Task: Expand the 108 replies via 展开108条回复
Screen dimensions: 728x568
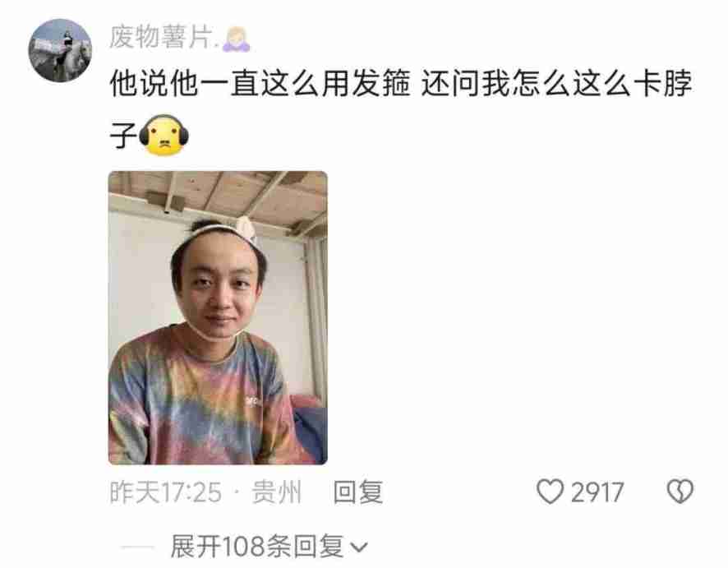Action: coord(256,547)
